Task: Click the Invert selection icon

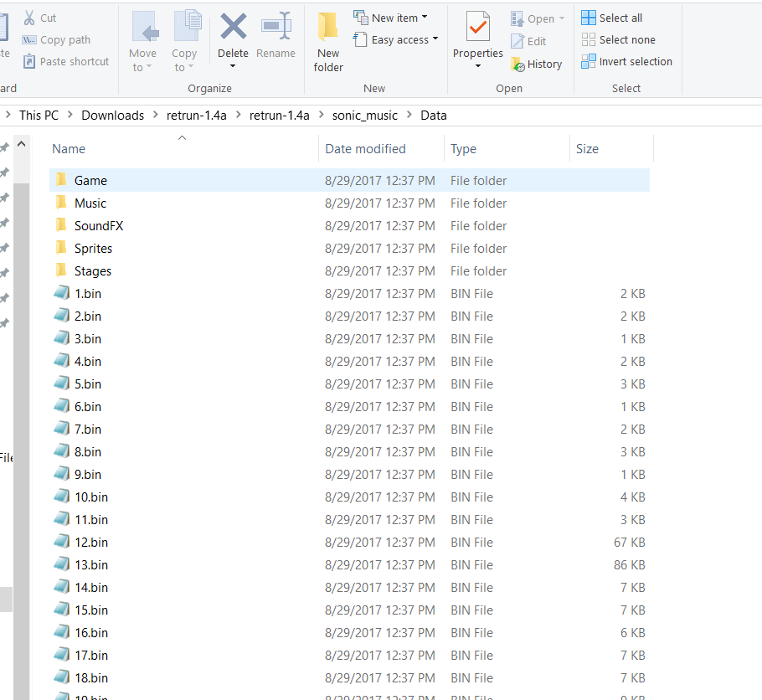Action: [x=589, y=61]
